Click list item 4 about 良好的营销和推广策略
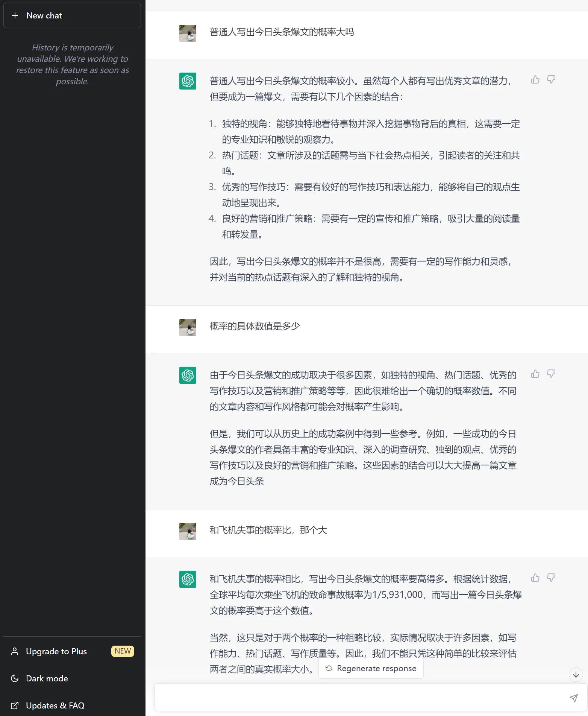The image size is (588, 716). 371,227
